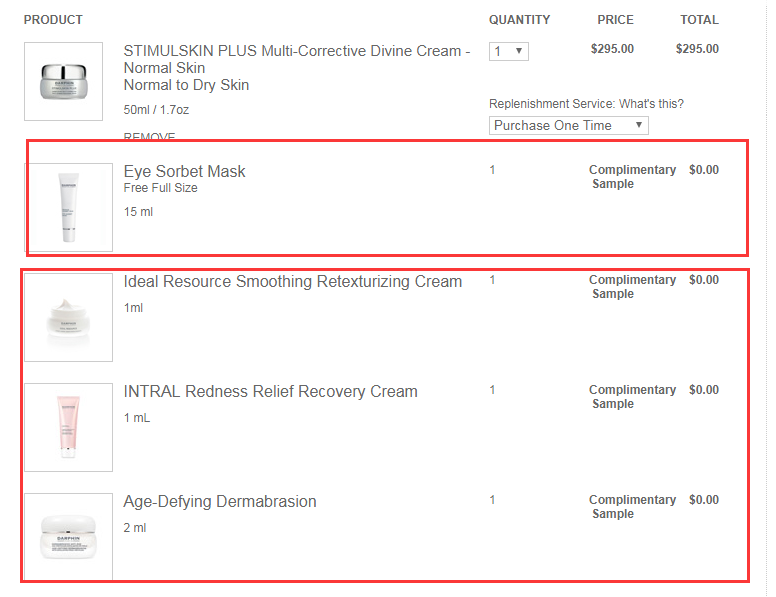Open the quantity dropdown for STIMULSKIN PLUS cream
776x597 pixels.
point(508,51)
